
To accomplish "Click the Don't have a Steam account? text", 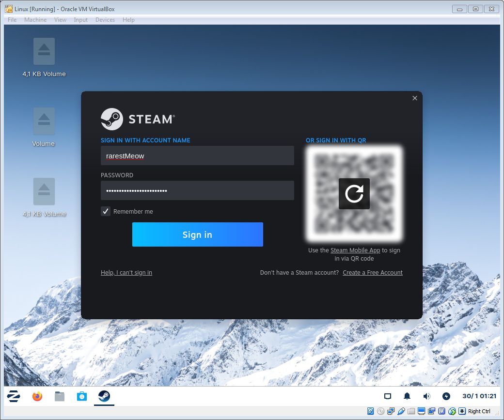I will [x=299, y=273].
